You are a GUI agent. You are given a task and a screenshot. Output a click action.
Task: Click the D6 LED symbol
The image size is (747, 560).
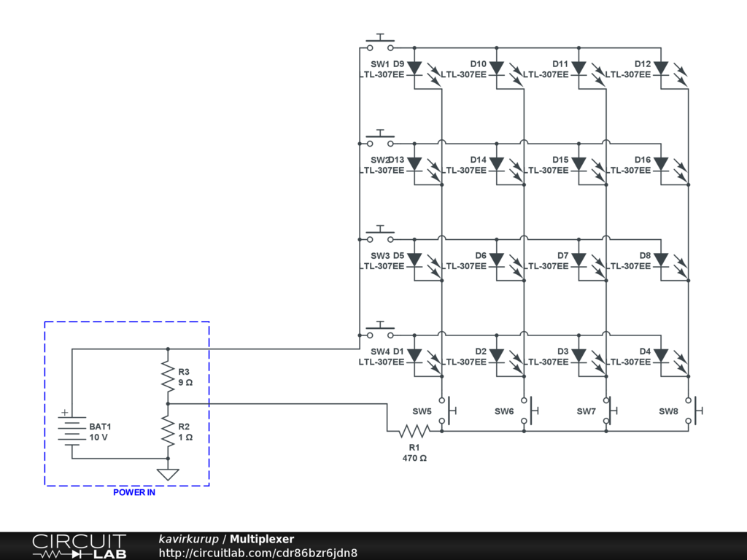point(497,260)
